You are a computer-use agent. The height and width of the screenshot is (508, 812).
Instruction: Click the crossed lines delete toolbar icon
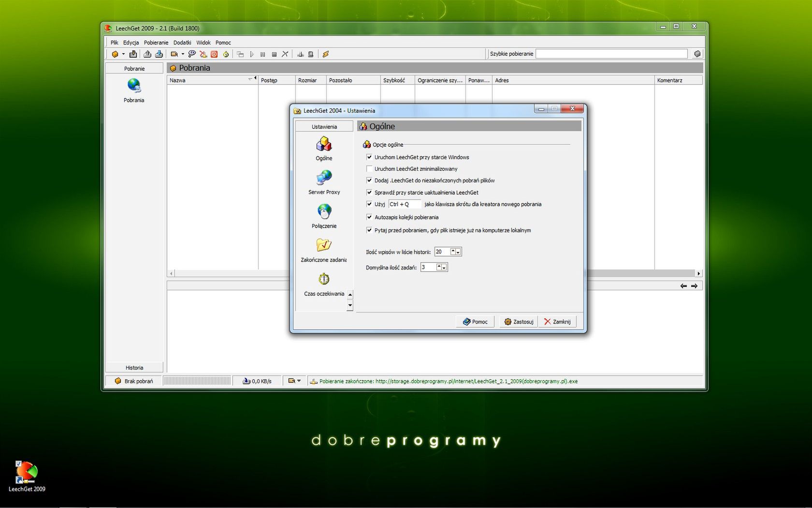[285, 54]
